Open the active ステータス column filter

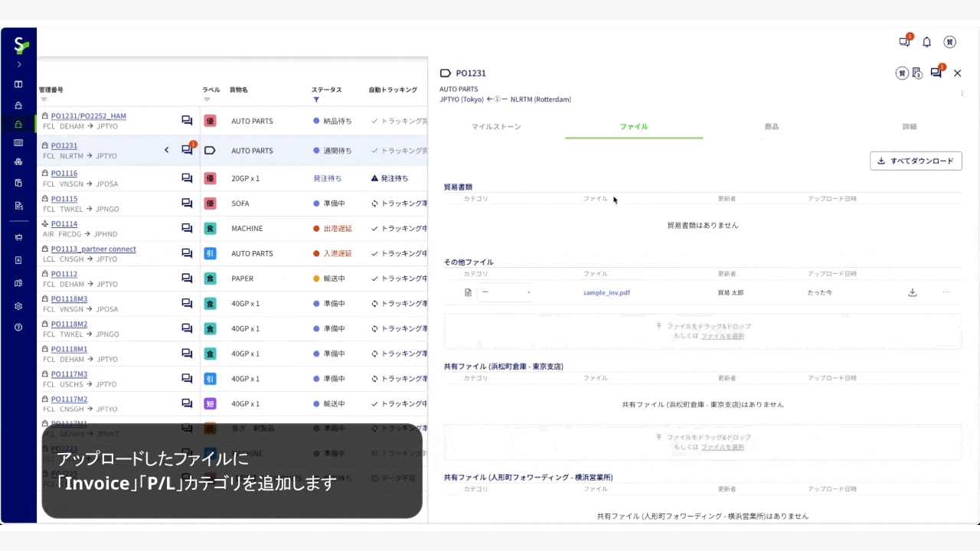click(x=316, y=99)
